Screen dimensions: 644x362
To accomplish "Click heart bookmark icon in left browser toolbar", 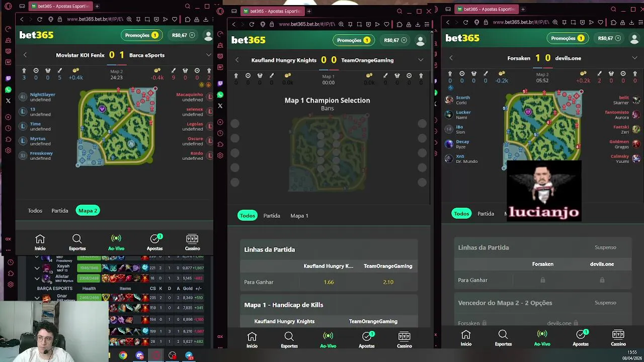I will tap(175, 19).
